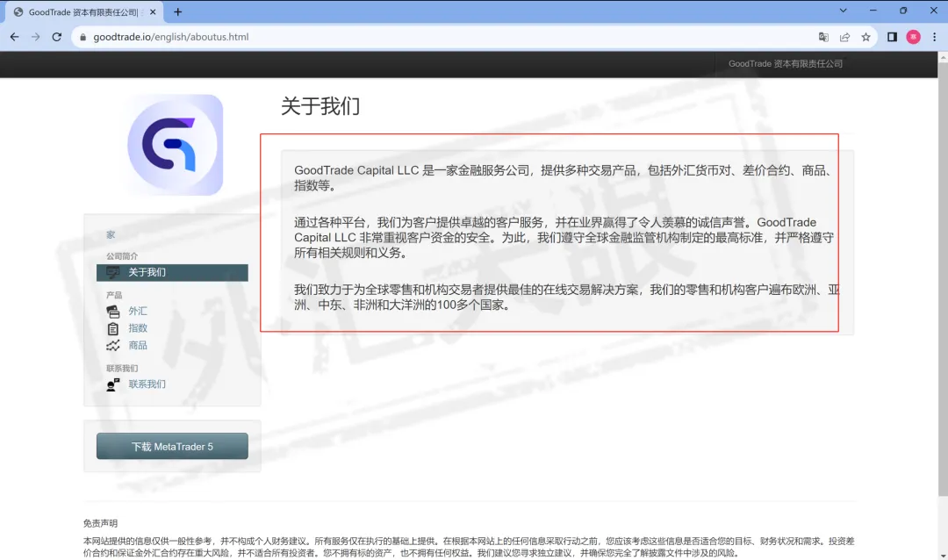Viewport: 948px width, 560px height.
Task: Minimize the browser window
Action: click(873, 11)
